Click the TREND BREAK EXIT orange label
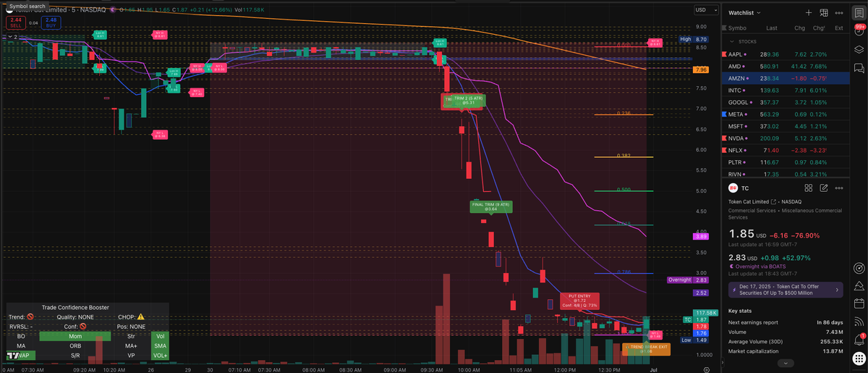868x373 pixels. [x=647, y=348]
